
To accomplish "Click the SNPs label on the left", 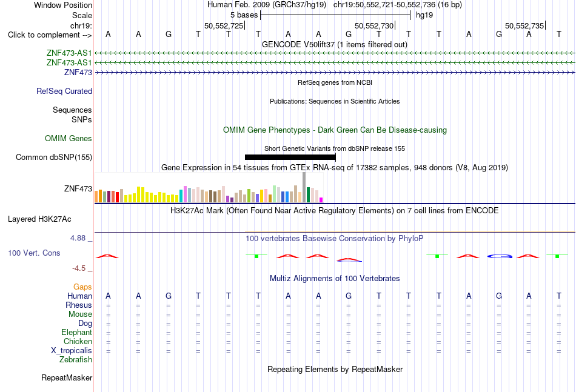I will coord(82,119).
